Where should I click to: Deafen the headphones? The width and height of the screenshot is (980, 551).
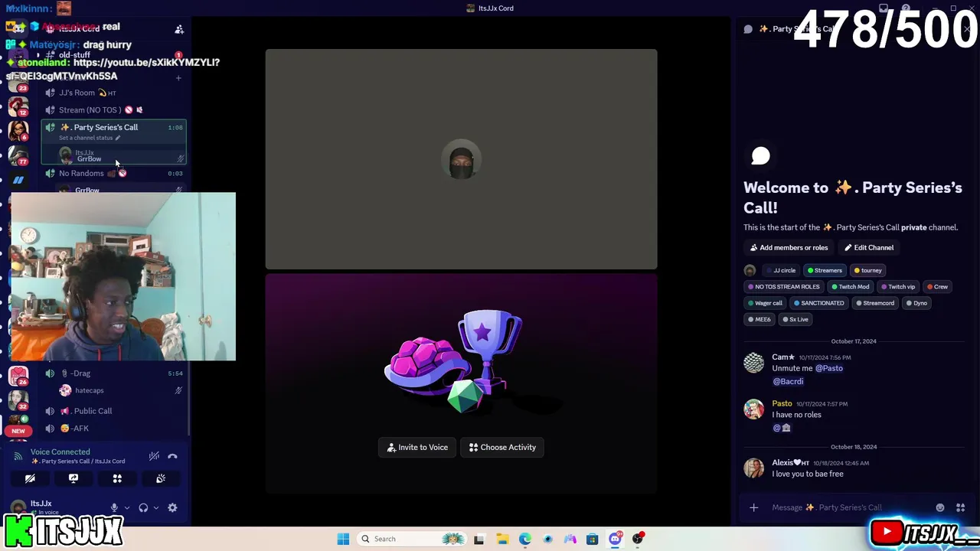point(143,507)
